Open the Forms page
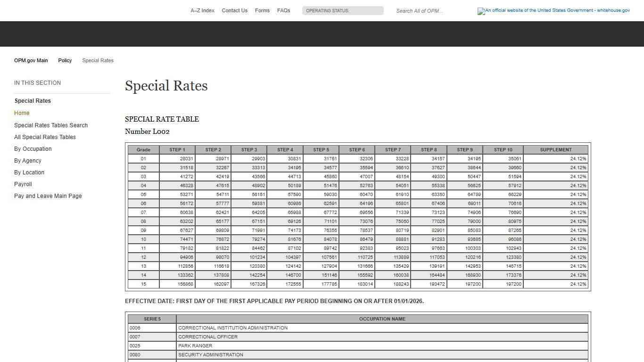This screenshot has height=362, width=644. [262, 10]
